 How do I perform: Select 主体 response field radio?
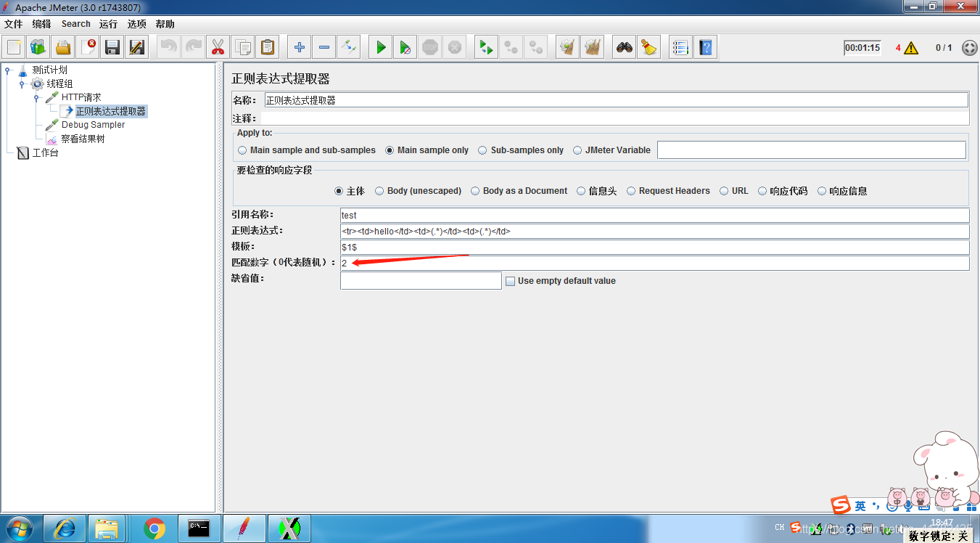click(339, 191)
